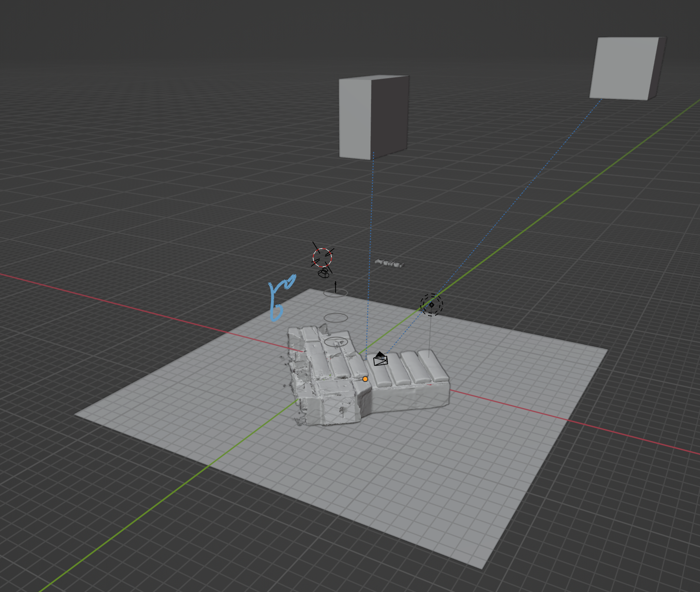This screenshot has width=700, height=592.
Task: Click the rightmost cushion of the sofa
Action: click(x=433, y=365)
